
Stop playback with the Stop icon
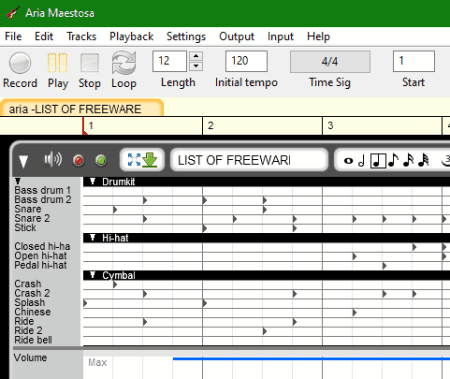[x=89, y=63]
